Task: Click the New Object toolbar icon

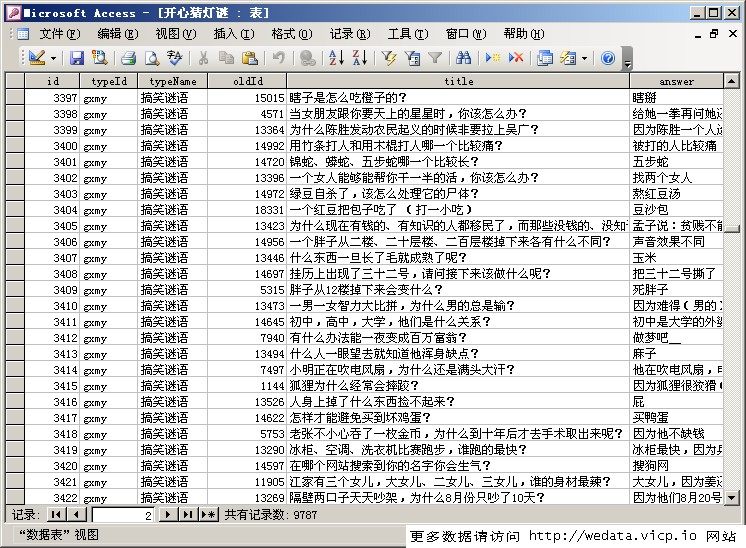Action: point(568,58)
